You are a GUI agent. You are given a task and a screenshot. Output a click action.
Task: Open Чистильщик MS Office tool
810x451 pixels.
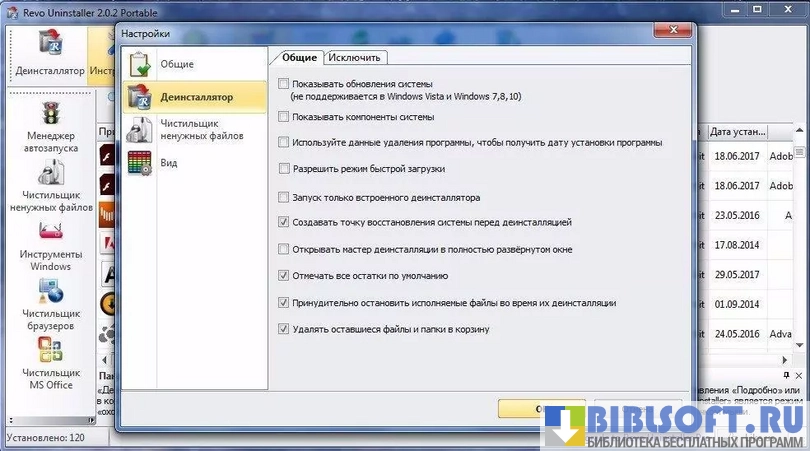point(50,362)
